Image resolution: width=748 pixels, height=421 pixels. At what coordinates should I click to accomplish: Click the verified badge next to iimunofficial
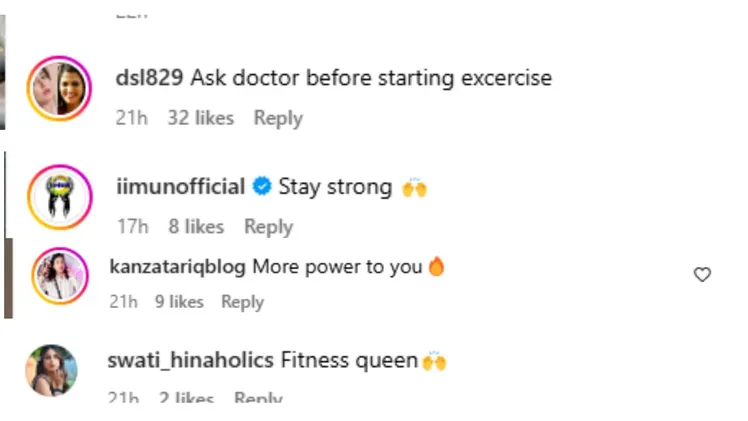click(261, 186)
